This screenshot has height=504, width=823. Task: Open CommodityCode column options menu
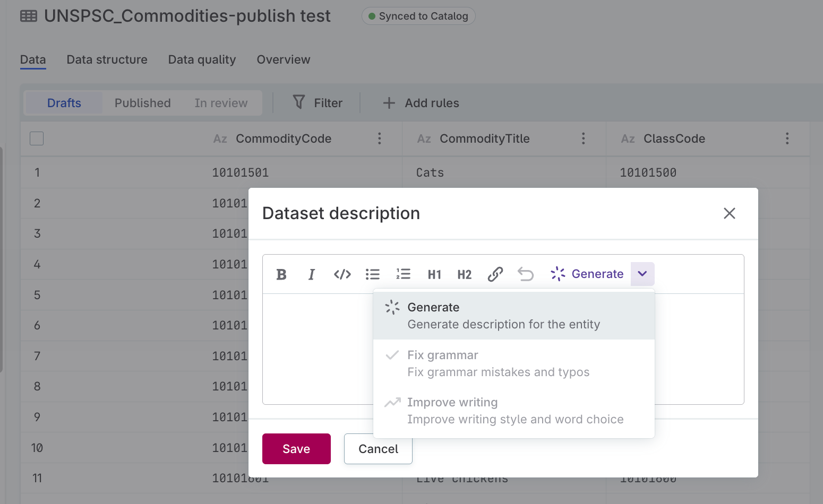click(379, 138)
